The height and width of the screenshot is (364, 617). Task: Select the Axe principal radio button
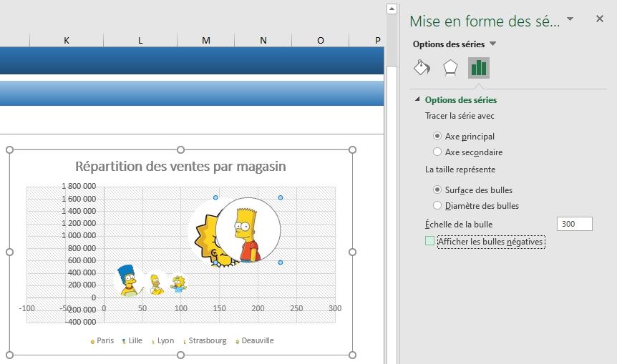(437, 136)
